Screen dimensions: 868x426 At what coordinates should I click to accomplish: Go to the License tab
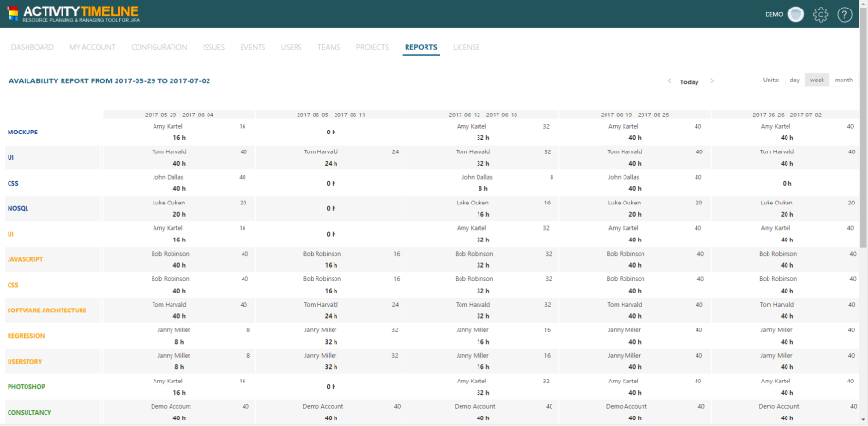pyautogui.click(x=466, y=47)
